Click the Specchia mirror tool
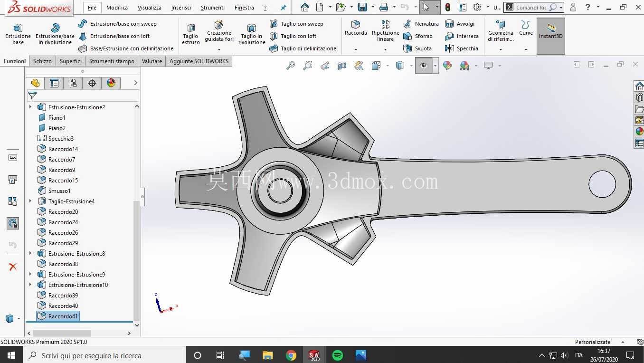This screenshot has height=363, width=644. (x=461, y=48)
